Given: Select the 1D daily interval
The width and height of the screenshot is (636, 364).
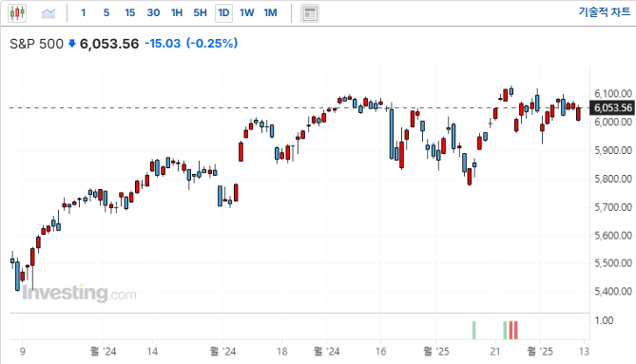Looking at the screenshot, I should click(x=223, y=13).
